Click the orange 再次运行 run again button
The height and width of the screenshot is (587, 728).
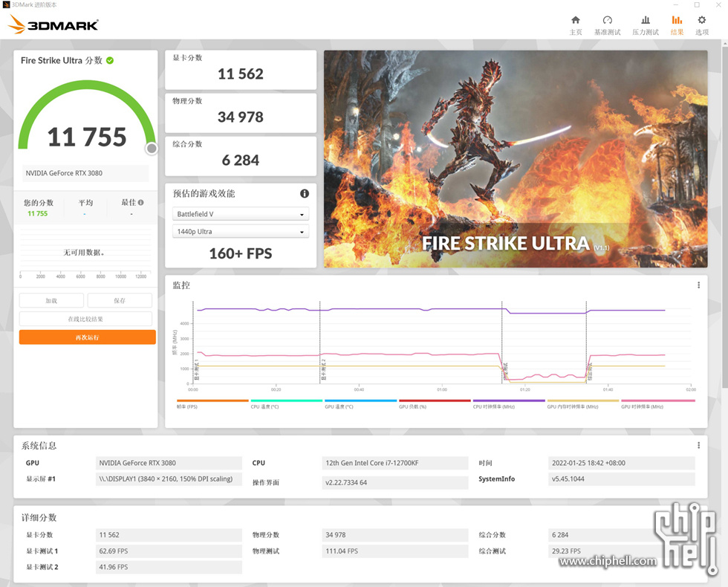88,337
